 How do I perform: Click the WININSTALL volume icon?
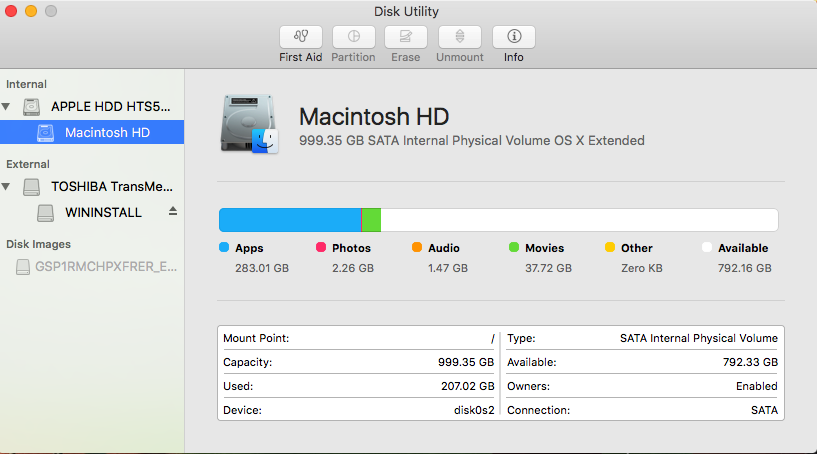[x=45, y=213]
